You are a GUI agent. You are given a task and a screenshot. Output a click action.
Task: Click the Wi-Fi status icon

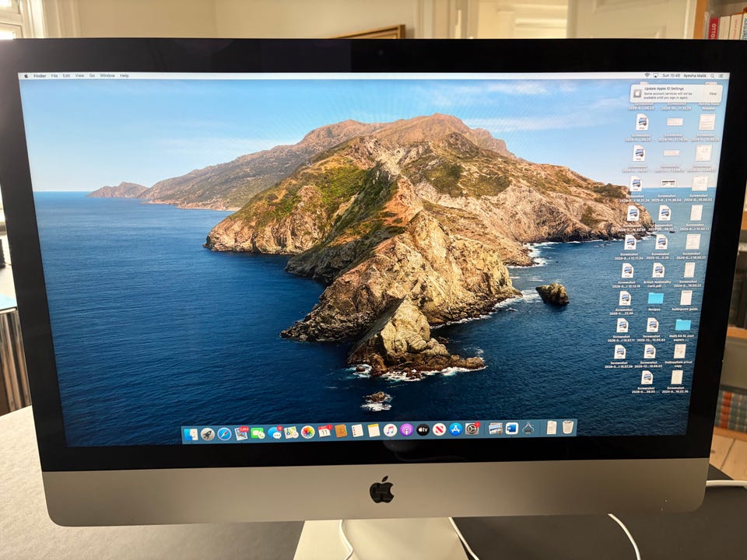(x=647, y=75)
